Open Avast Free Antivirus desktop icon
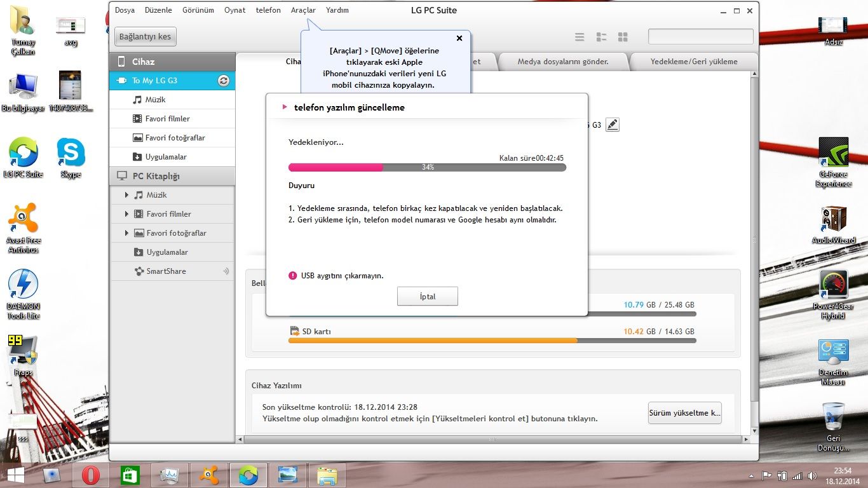868x488 pixels. pyautogui.click(x=24, y=228)
